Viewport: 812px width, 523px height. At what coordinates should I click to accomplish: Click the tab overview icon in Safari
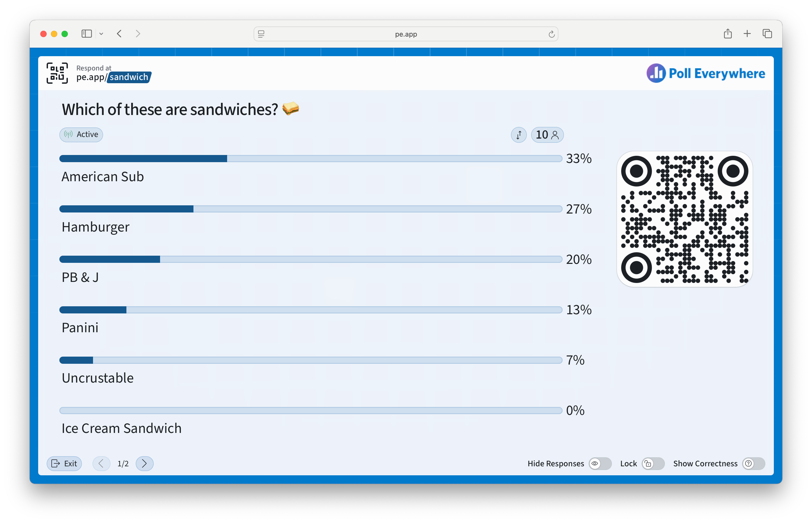[767, 34]
